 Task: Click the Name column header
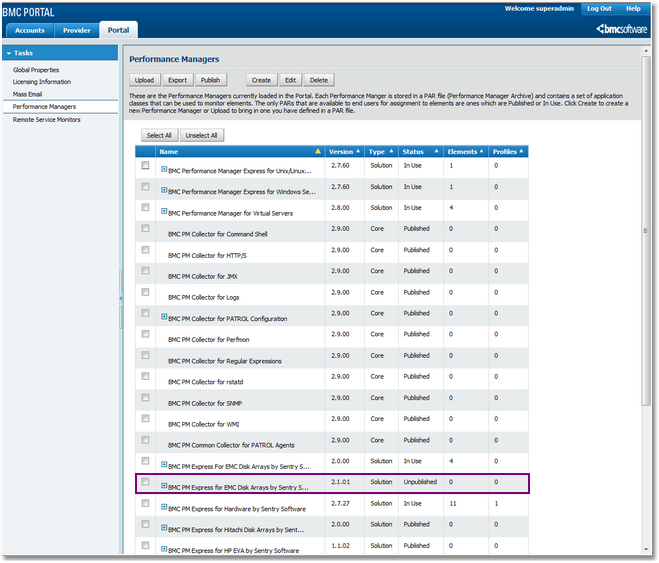point(240,151)
